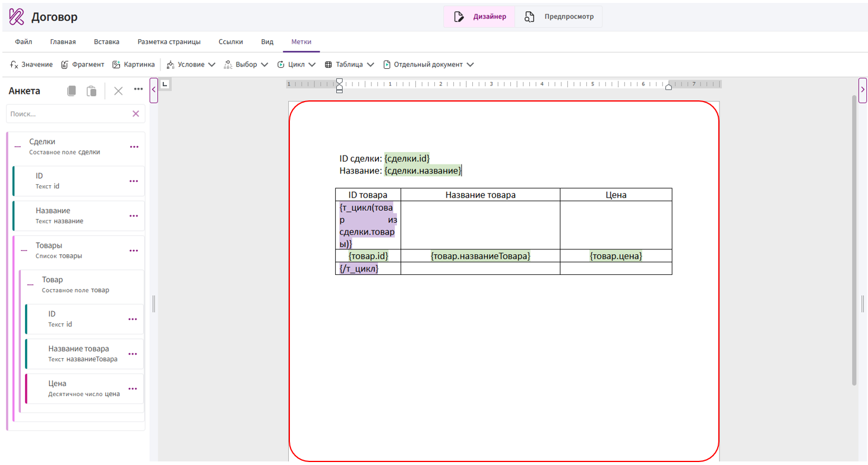
Task: Open the Анкета panel three-dots menu
Action: point(138,89)
